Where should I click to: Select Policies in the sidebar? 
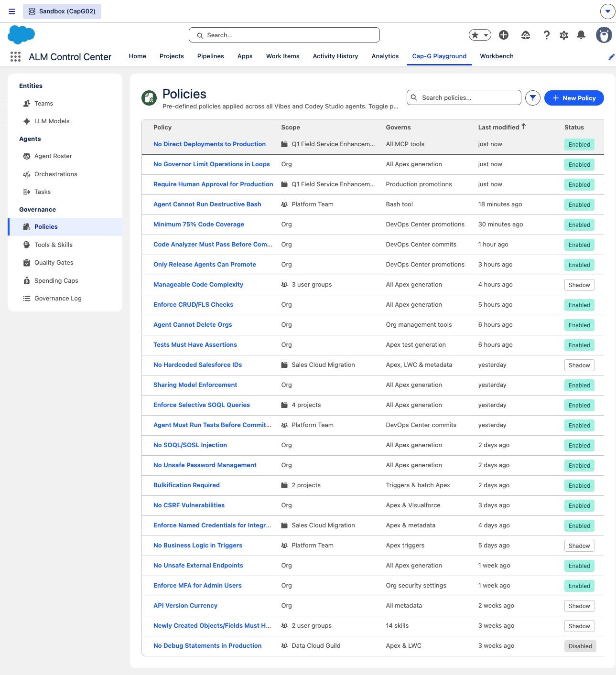[x=65, y=227]
